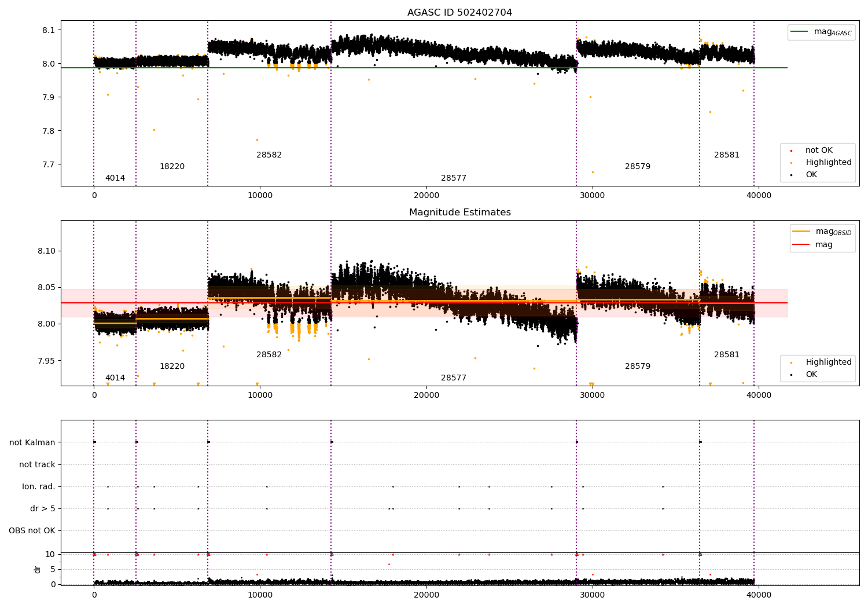
Task: Click obsid 28582 in Magnitude Estimates plot
Action: click(x=269, y=355)
